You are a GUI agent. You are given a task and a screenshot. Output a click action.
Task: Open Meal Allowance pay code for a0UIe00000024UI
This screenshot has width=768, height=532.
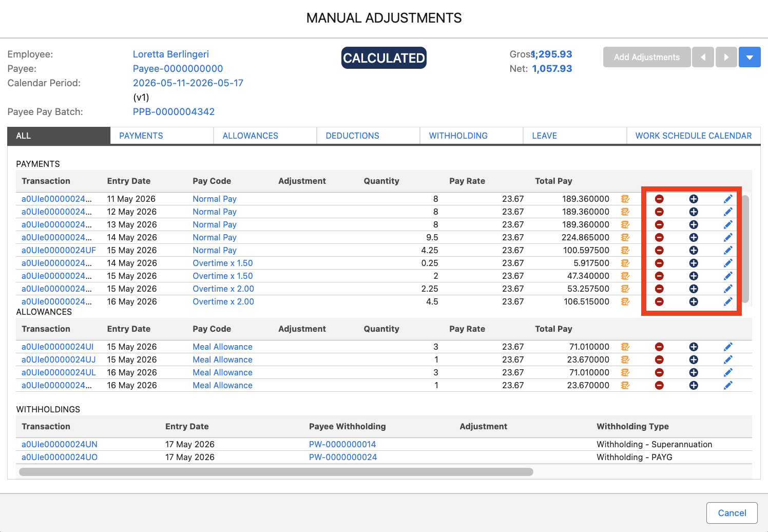click(x=223, y=347)
